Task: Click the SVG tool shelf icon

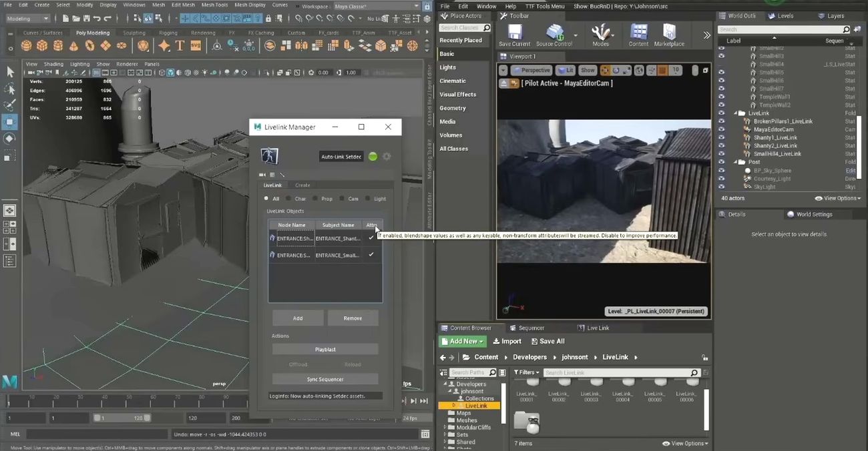Action: click(x=196, y=45)
